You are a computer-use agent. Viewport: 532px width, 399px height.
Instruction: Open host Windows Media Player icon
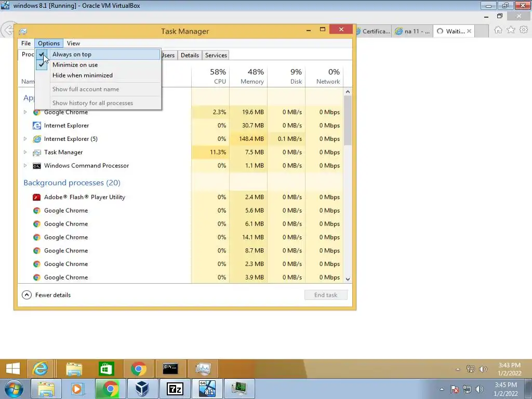77,389
